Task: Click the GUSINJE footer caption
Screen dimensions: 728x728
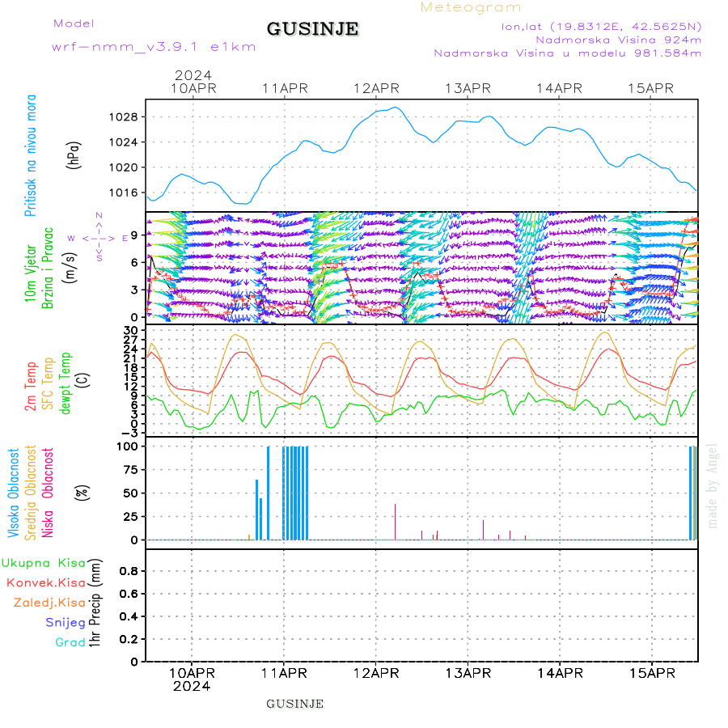Action: 294,705
